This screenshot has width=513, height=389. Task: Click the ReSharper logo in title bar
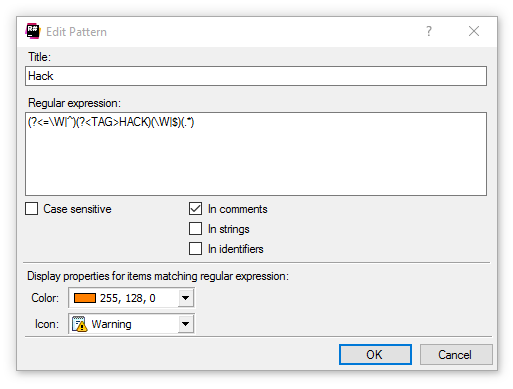pyautogui.click(x=33, y=31)
